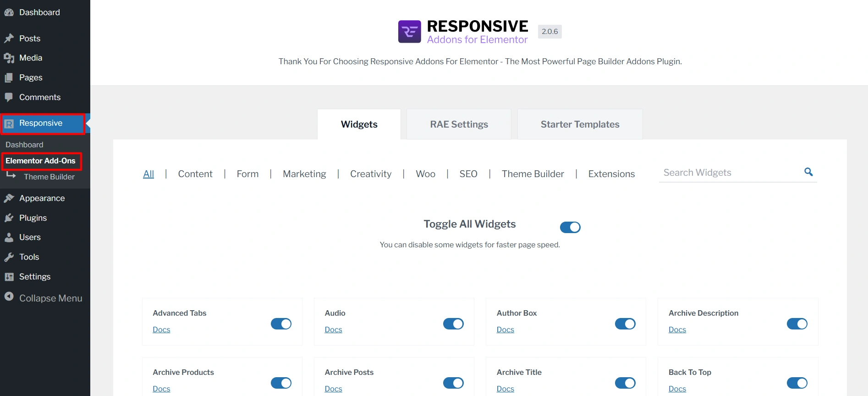
Task: Open Docs link for Archive Description
Action: (x=677, y=329)
